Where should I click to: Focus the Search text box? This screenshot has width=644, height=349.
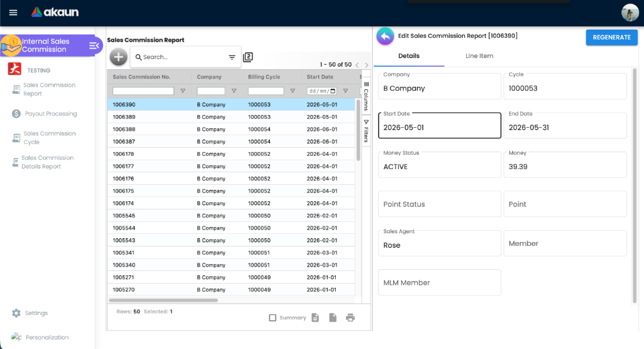click(x=184, y=57)
